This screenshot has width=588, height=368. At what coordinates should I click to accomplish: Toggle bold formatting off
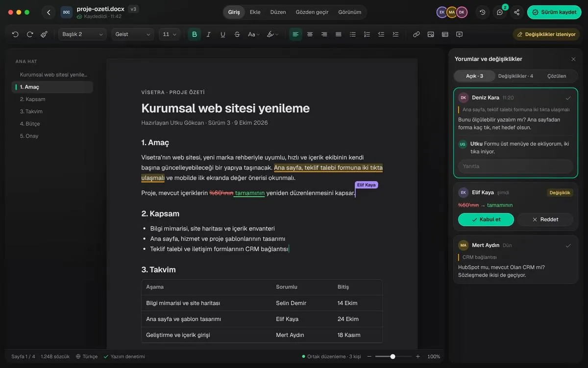195,34
